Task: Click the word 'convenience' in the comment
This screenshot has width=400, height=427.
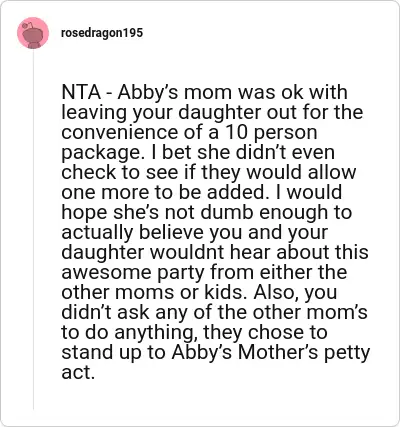Action: [120, 132]
